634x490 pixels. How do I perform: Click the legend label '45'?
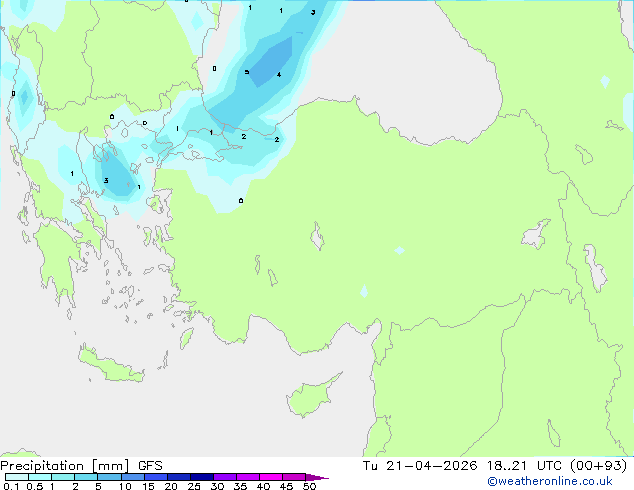(x=286, y=486)
